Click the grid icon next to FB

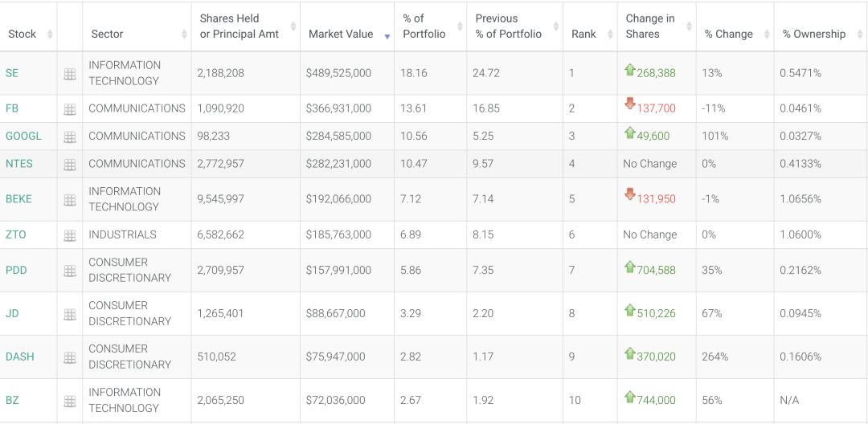coord(70,109)
